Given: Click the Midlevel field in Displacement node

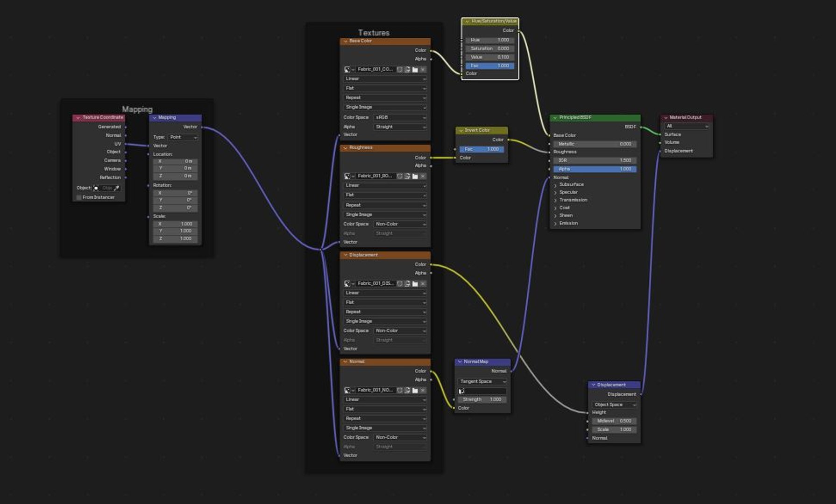Looking at the screenshot, I should pos(614,421).
